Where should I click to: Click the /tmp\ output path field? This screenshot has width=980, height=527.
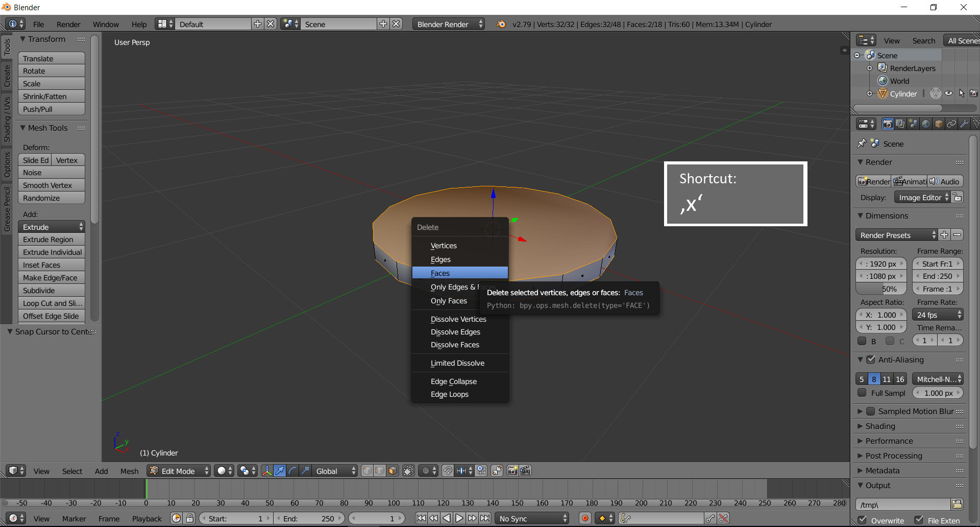tap(903, 505)
